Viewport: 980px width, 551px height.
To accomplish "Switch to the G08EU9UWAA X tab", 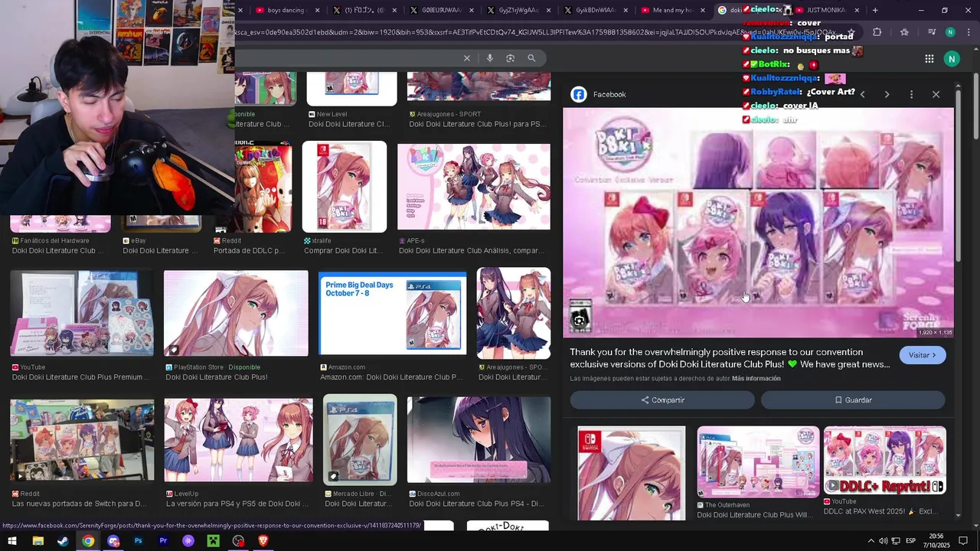I will [x=440, y=10].
